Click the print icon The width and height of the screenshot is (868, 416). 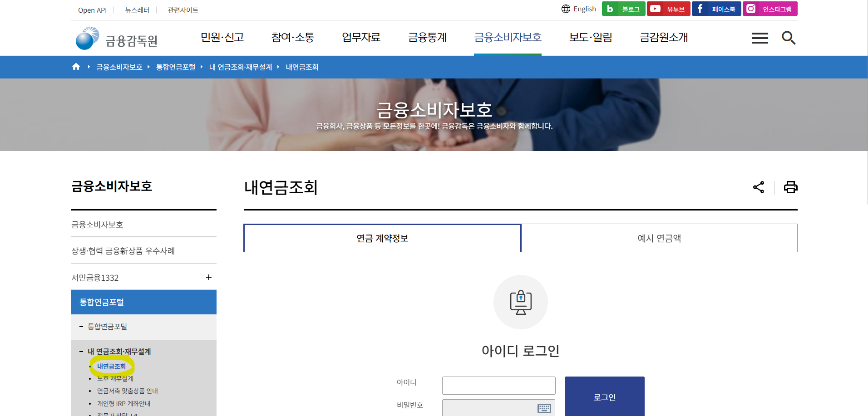coord(790,187)
